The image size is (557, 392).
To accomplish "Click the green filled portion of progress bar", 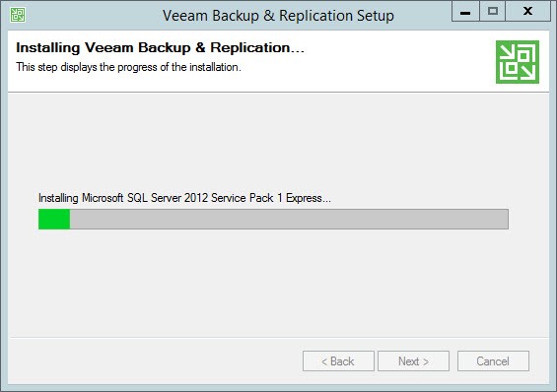I will pos(54,220).
